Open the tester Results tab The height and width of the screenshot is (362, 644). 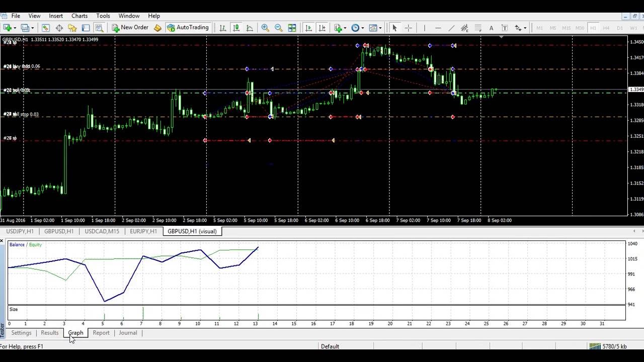(49, 333)
